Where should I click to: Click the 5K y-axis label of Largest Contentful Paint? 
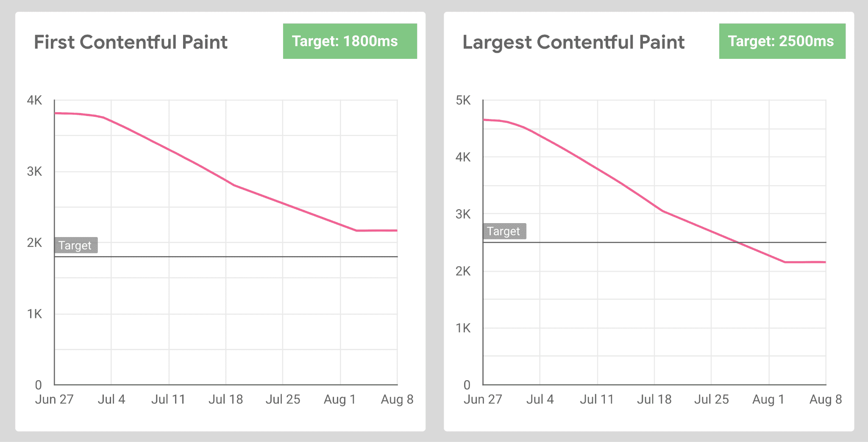[x=463, y=100]
